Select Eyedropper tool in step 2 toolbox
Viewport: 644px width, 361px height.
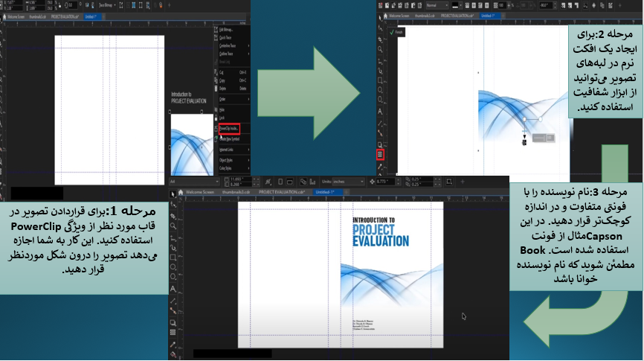click(x=380, y=167)
